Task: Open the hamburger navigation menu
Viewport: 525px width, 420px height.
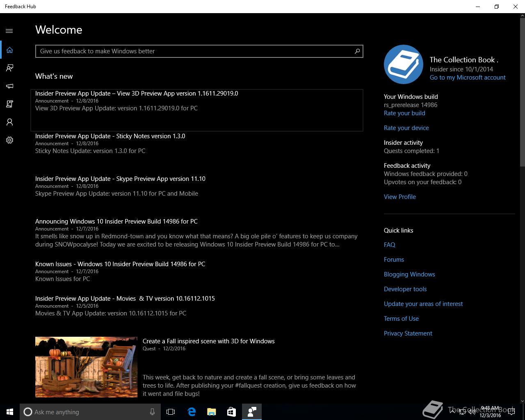Action: point(9,31)
